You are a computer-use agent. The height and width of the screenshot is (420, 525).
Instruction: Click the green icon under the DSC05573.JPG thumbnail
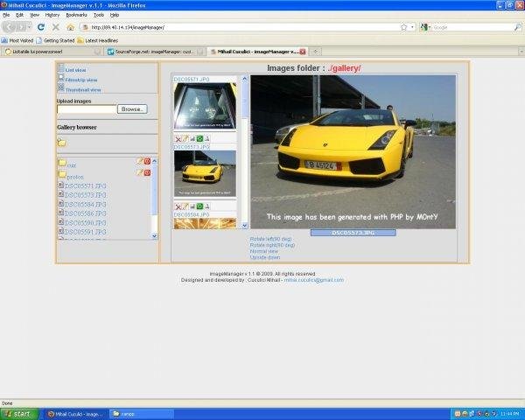(199, 206)
